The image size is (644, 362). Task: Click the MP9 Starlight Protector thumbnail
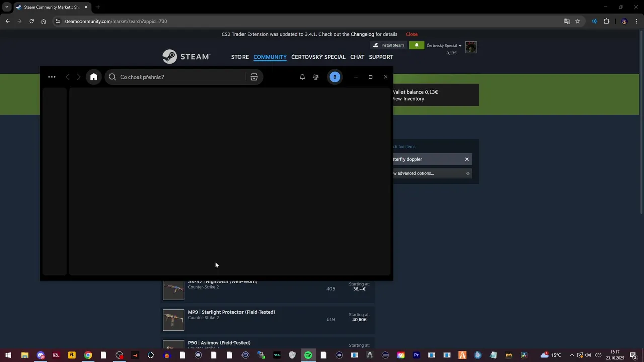(173, 320)
